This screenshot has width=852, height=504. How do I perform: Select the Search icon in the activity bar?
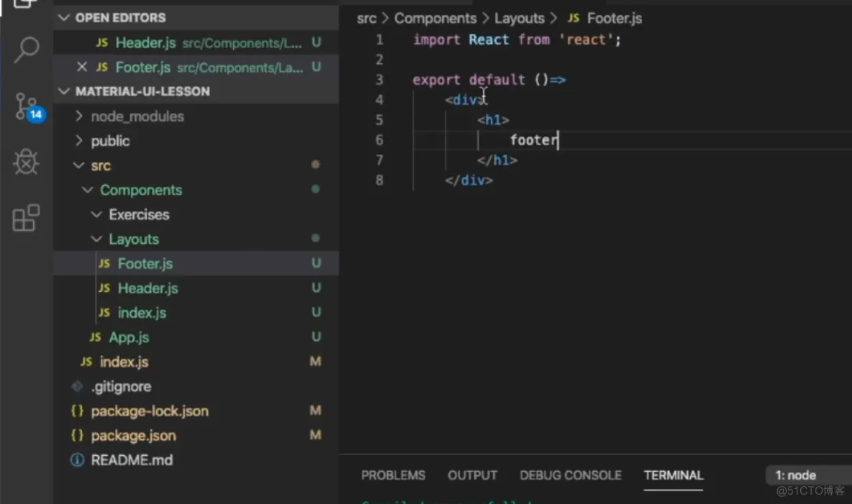point(27,50)
